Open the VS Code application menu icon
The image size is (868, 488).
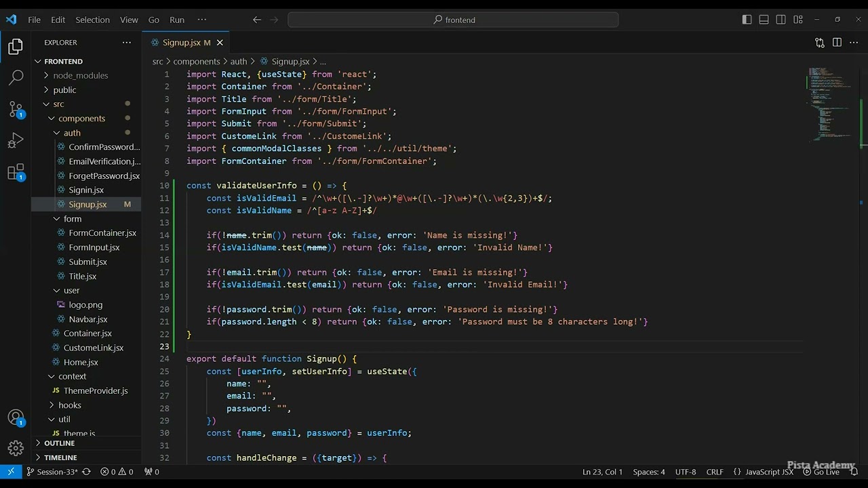(x=11, y=20)
